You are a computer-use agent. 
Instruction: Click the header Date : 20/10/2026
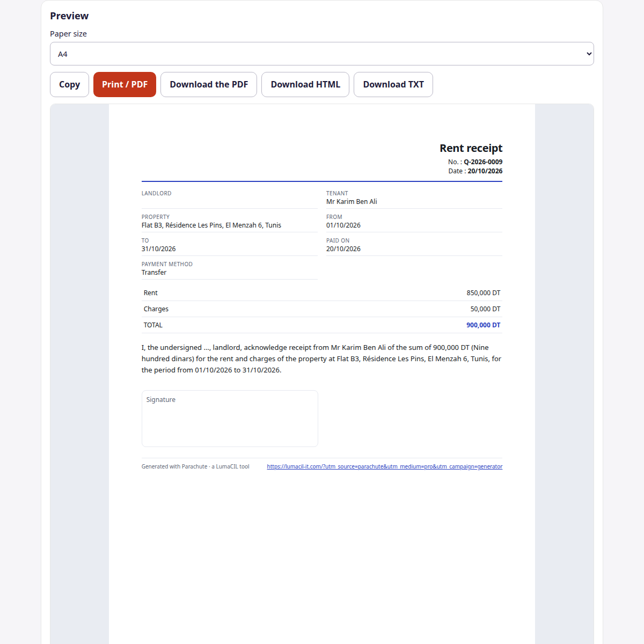point(475,171)
